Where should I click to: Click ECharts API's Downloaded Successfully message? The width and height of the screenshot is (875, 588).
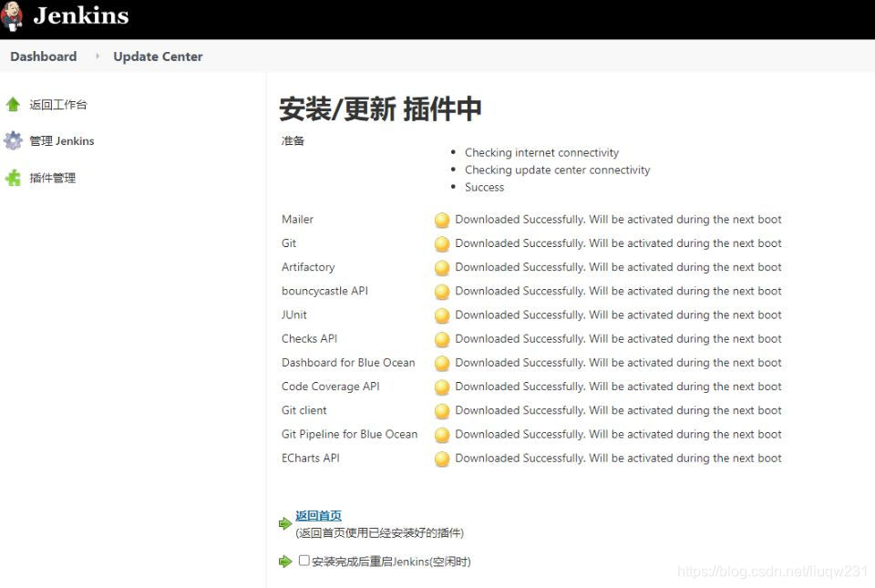coord(618,458)
